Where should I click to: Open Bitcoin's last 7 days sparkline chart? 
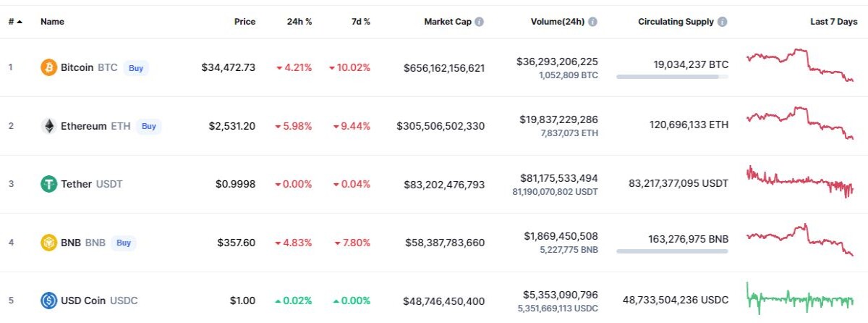click(801, 65)
